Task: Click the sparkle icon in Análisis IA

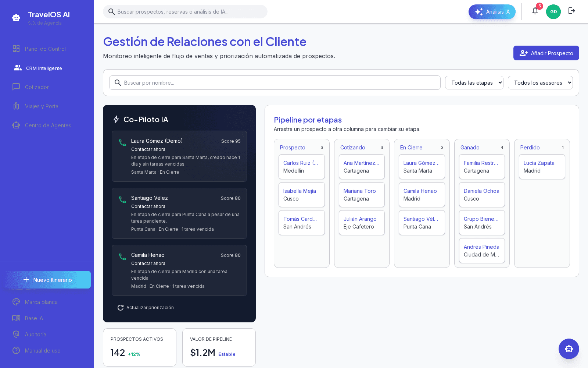Action: click(479, 12)
